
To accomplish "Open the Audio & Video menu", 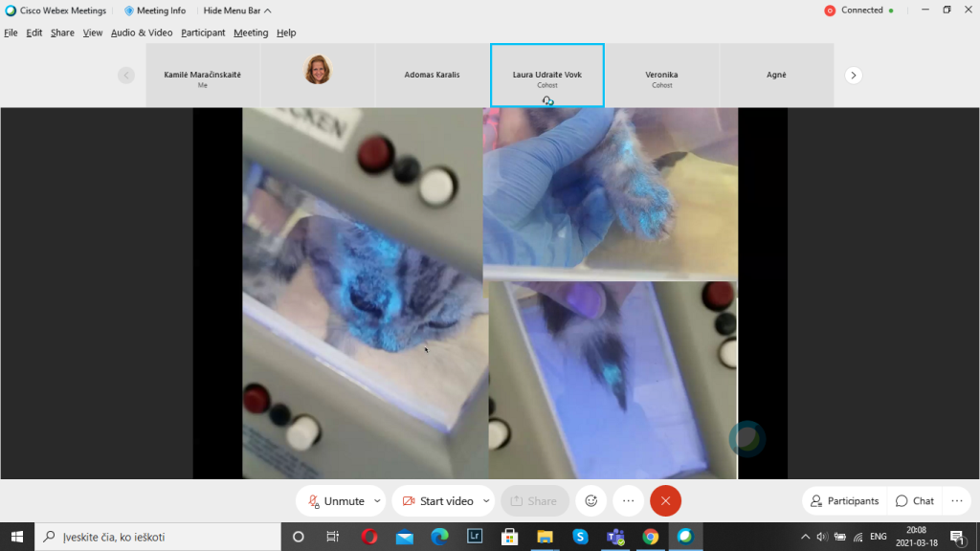I will (142, 33).
